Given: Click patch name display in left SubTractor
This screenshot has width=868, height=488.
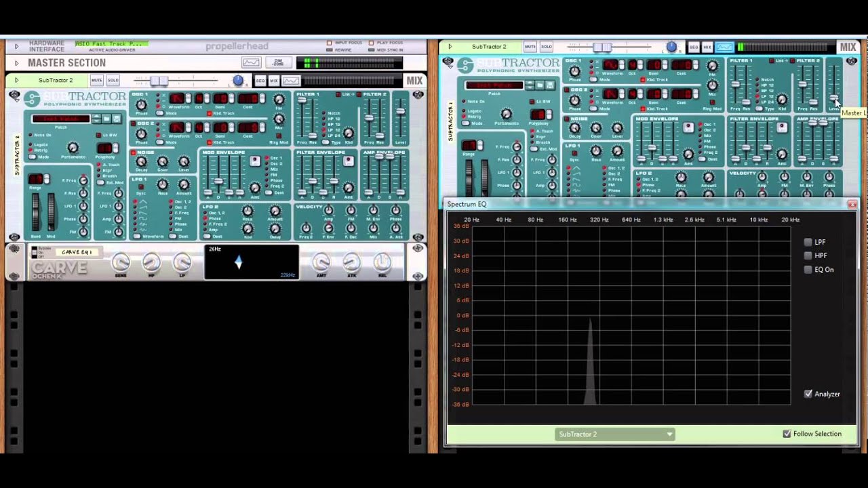Looking at the screenshot, I should 62,119.
